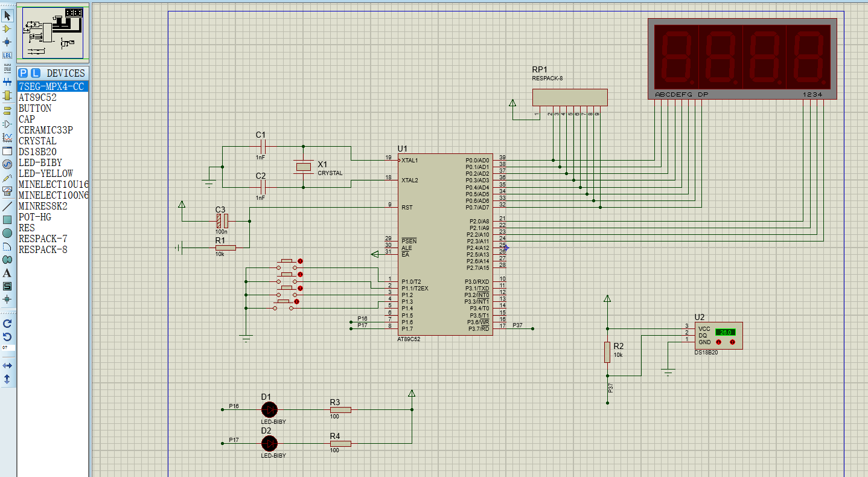Click the 'L' library button
868x477 pixels.
[36, 73]
